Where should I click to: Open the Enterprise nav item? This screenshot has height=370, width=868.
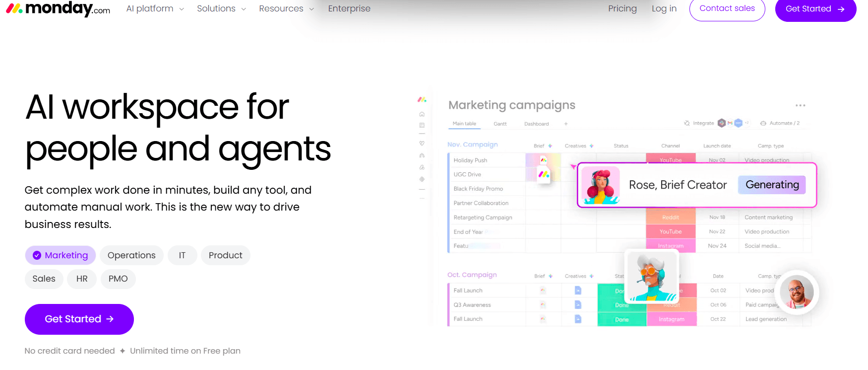pyautogui.click(x=349, y=8)
